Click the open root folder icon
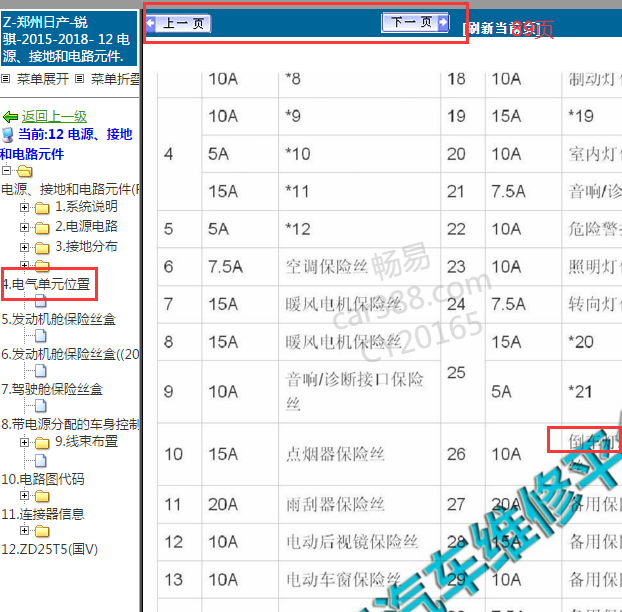Screen dimensions: 622x612 coord(25,171)
